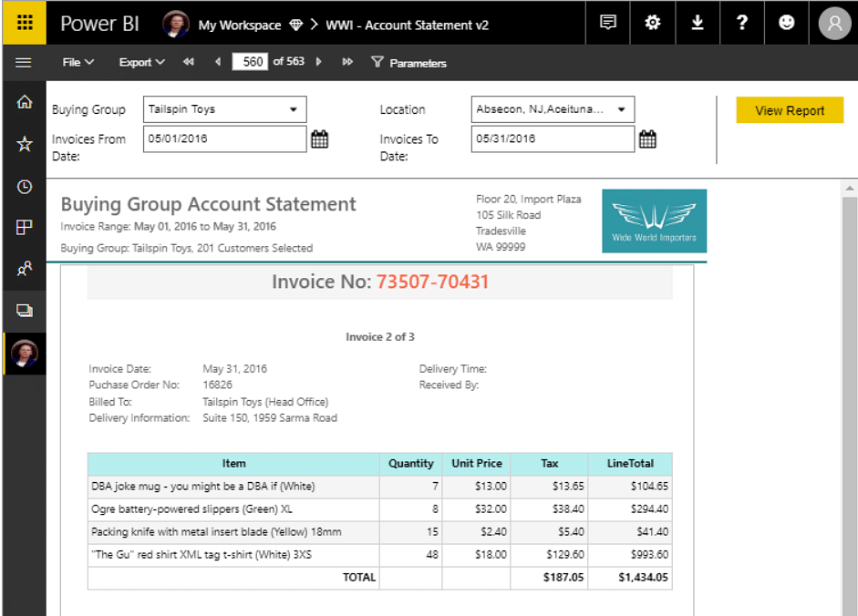Click the workspace owner avatar in header
The width and height of the screenshot is (858, 616).
click(176, 25)
